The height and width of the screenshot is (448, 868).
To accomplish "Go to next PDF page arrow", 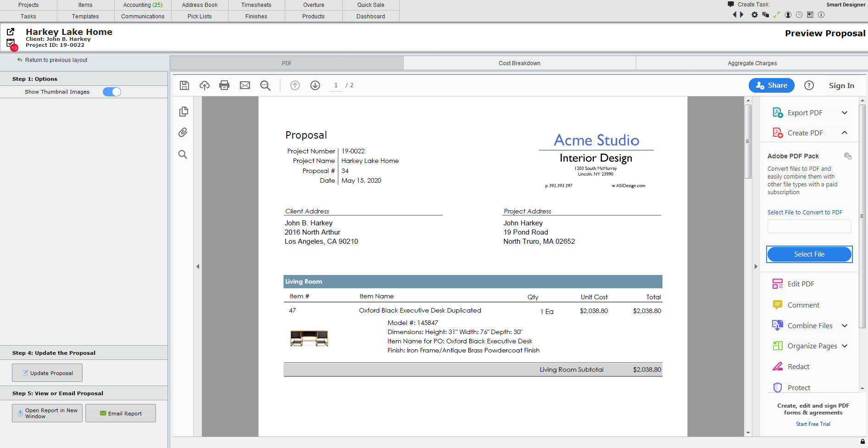I will click(x=315, y=85).
